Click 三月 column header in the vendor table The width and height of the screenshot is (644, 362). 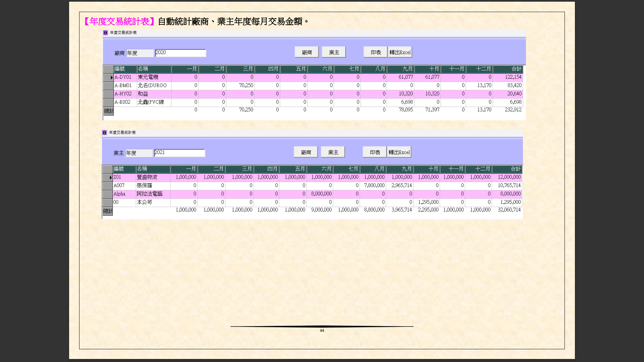coord(240,69)
